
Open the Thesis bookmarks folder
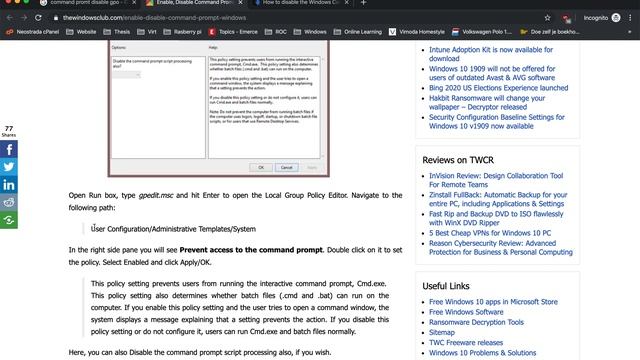pos(117,32)
